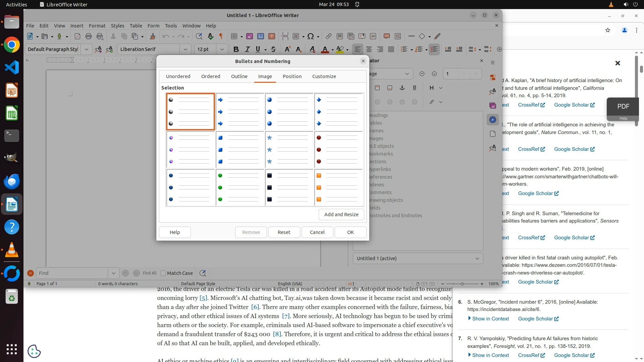Image resolution: width=644 pixels, height=362 pixels.
Task: Toggle Unordered List toolbar button
Action: (x=404, y=49)
